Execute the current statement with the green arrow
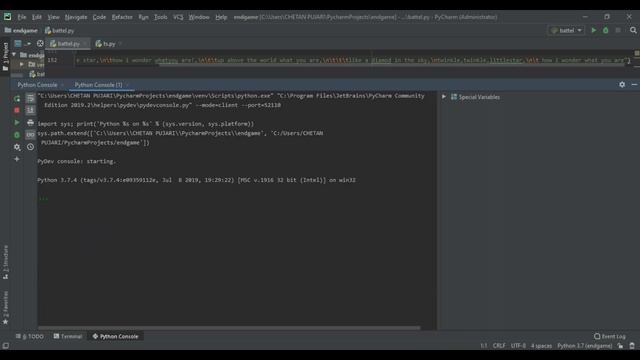 [x=17, y=122]
